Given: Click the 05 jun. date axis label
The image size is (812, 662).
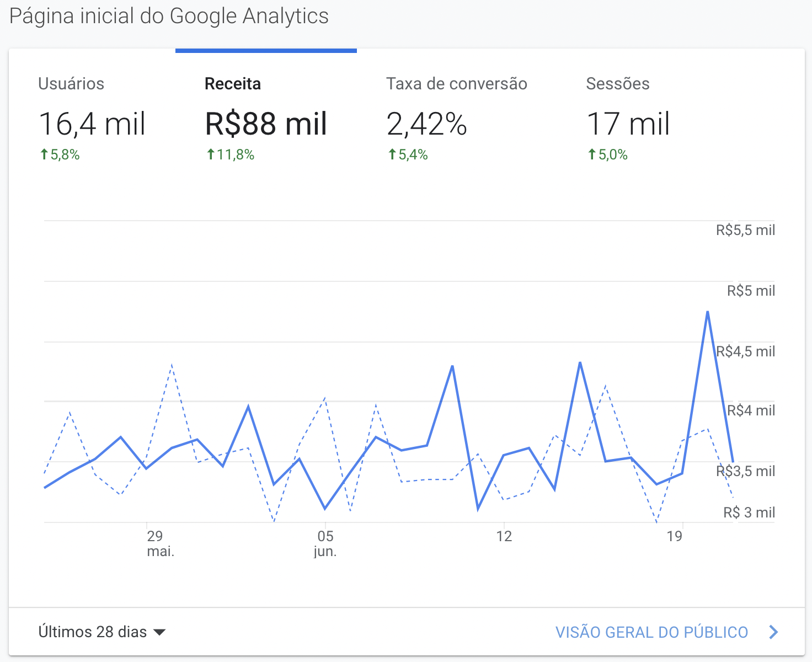Looking at the screenshot, I should (325, 543).
